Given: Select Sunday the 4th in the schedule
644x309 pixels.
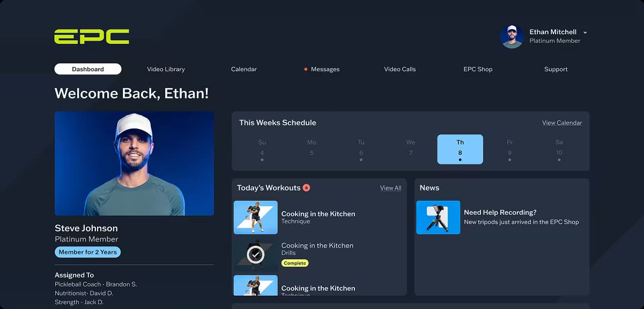Looking at the screenshot, I should 262,149.
